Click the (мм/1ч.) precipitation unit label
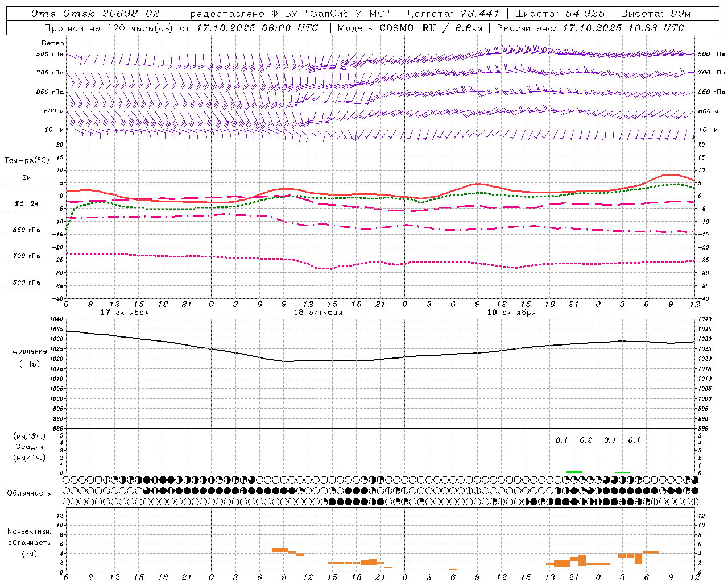Image resolution: width=728 pixels, height=582 pixels. pyautogui.click(x=29, y=458)
